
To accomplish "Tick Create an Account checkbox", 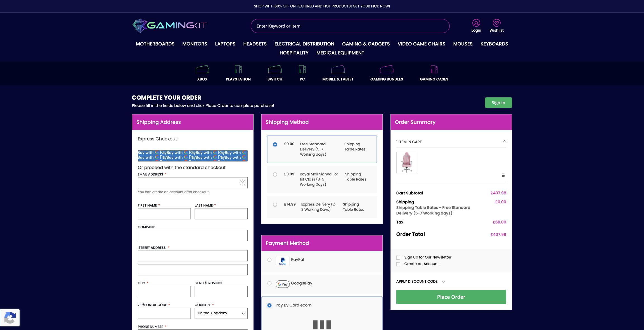I will [398, 264].
